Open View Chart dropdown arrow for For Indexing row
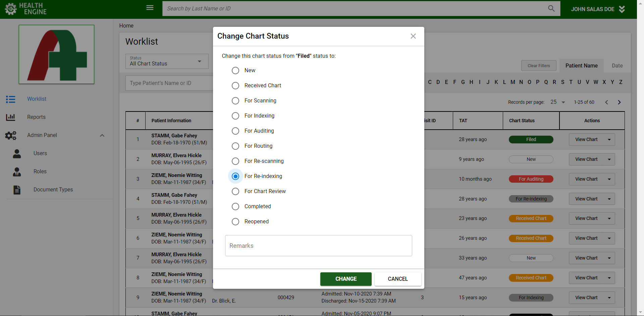 pos(609,298)
